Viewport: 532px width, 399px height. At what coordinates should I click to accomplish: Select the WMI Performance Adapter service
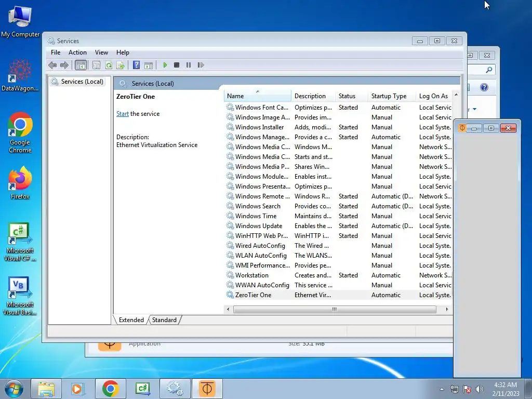click(x=338, y=265)
